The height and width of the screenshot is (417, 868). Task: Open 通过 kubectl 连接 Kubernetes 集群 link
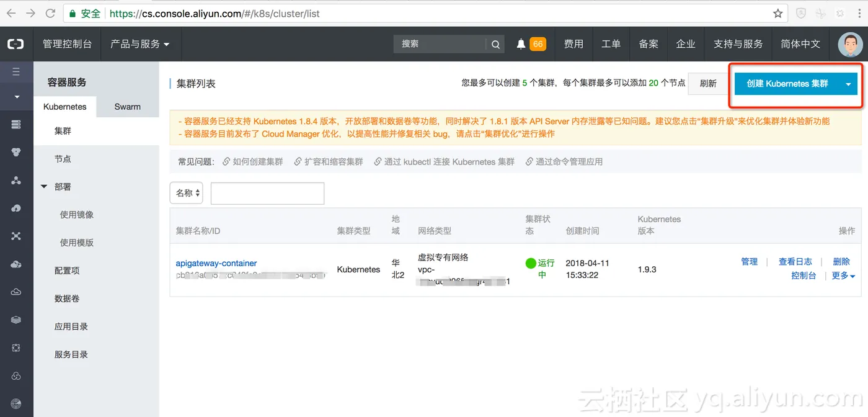pos(445,161)
